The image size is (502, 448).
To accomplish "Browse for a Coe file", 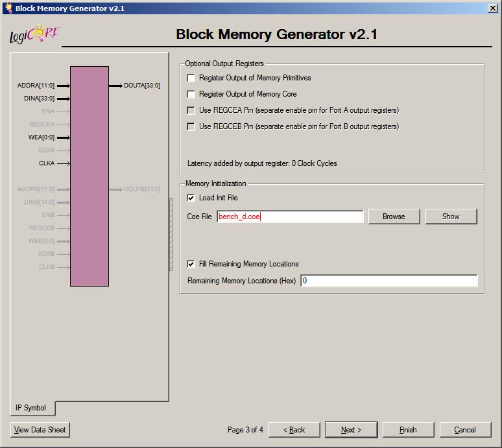I will [394, 217].
